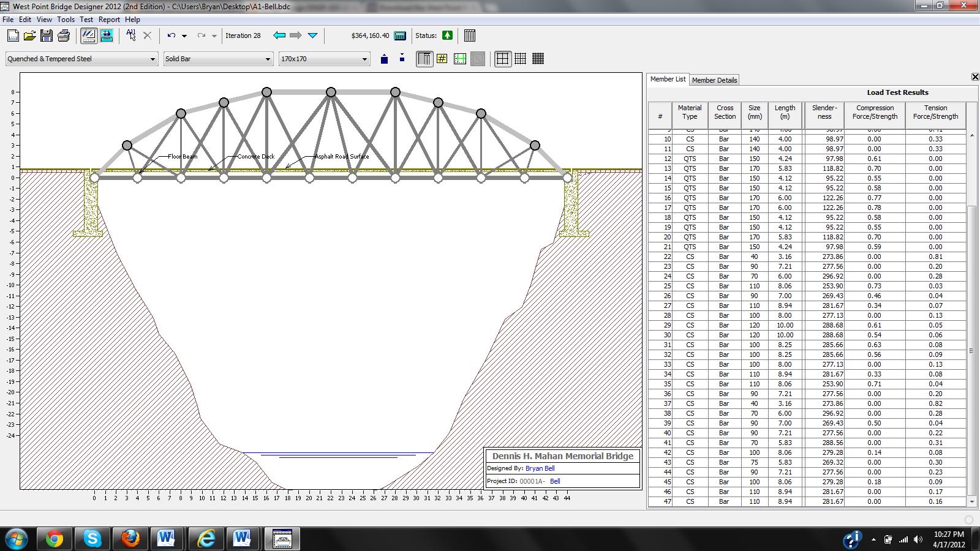Click the member list scroll-down arrow
This screenshot has height=551, width=980.
[x=971, y=502]
